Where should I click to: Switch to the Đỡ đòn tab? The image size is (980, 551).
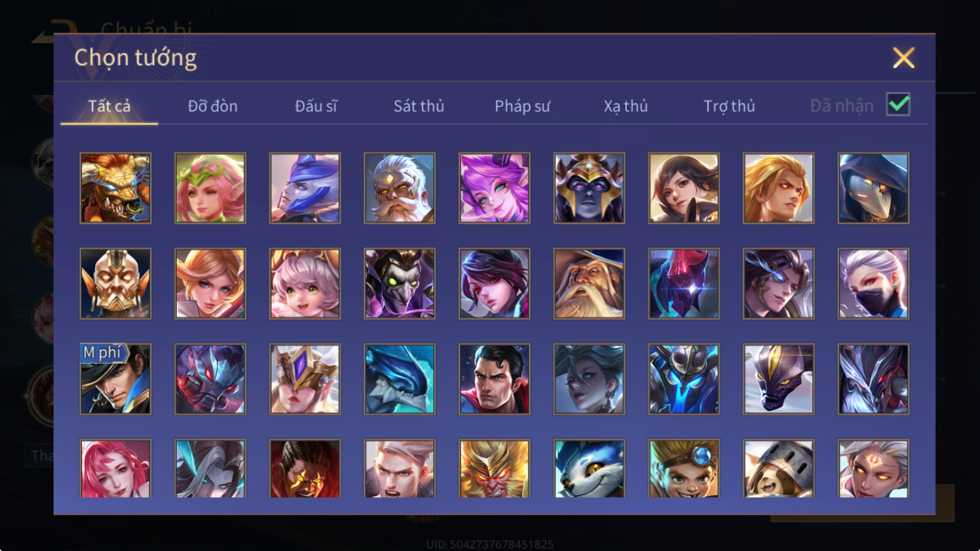[212, 106]
